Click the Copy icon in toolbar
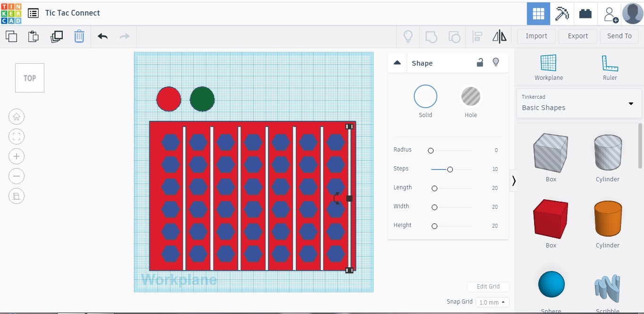 (x=11, y=36)
